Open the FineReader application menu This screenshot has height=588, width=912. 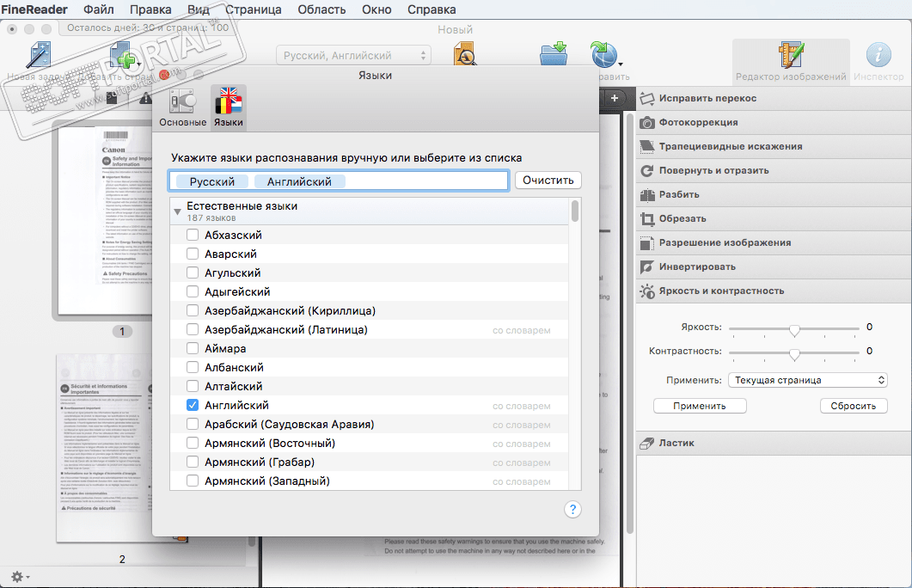34,9
